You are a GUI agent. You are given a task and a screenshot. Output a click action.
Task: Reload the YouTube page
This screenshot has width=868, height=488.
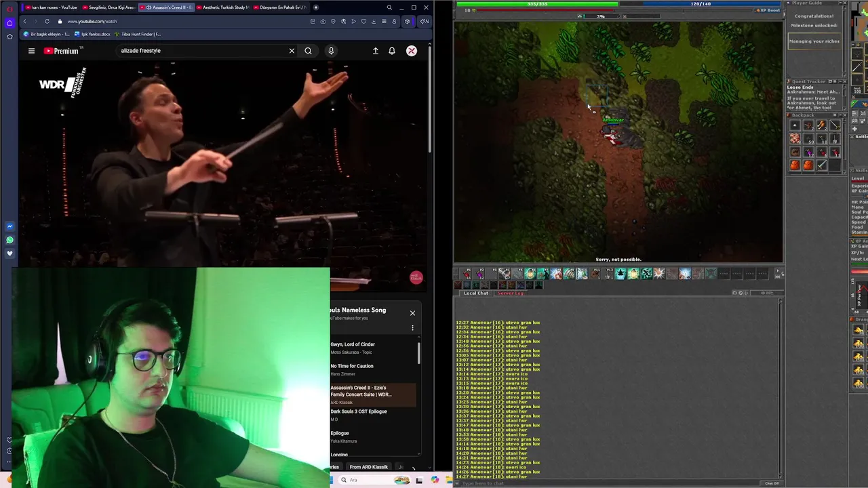[47, 21]
